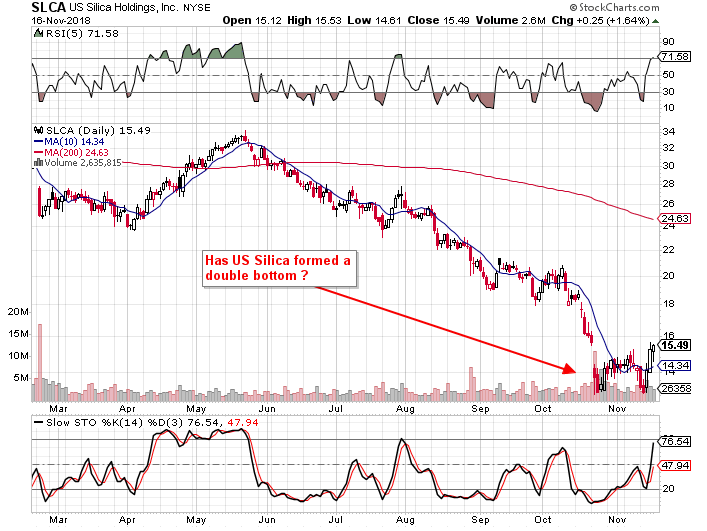Click the bar icon beside Volume 2,635,815
The width and height of the screenshot is (707, 531).
(x=39, y=163)
